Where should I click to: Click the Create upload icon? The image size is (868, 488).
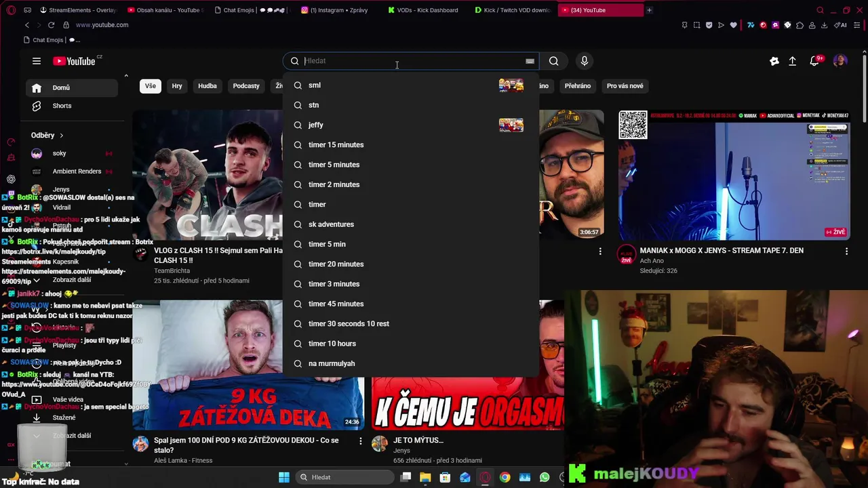pyautogui.click(x=792, y=61)
